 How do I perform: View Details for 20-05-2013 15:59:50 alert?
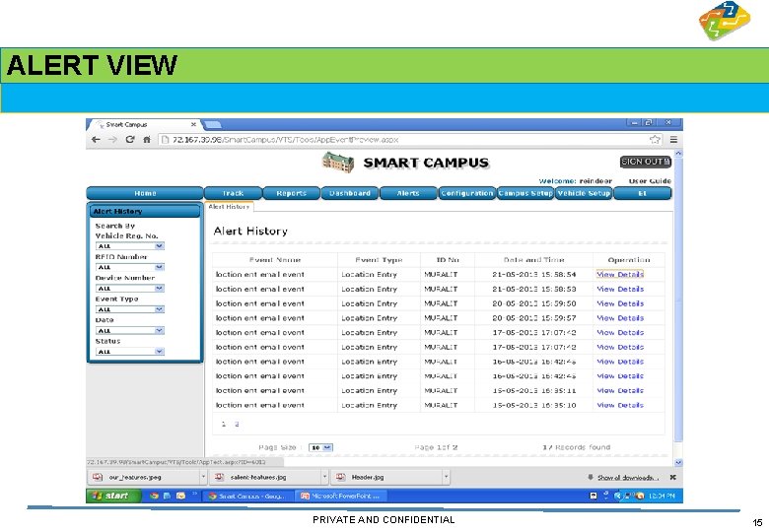coord(620,303)
